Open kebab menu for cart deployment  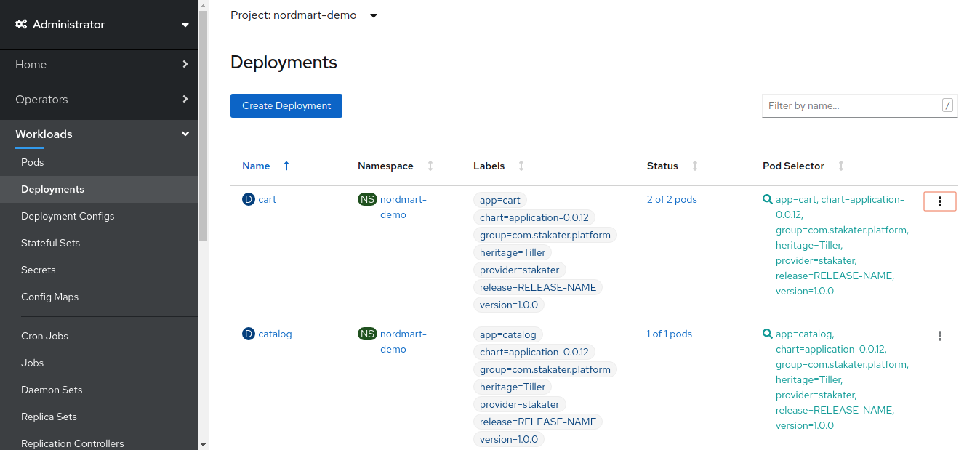click(940, 201)
